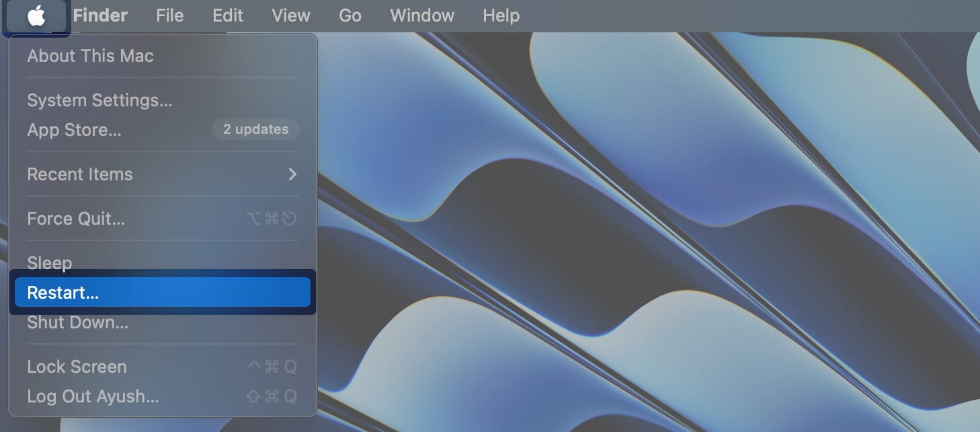
Task: Click the 2 updates badge
Action: click(x=255, y=129)
